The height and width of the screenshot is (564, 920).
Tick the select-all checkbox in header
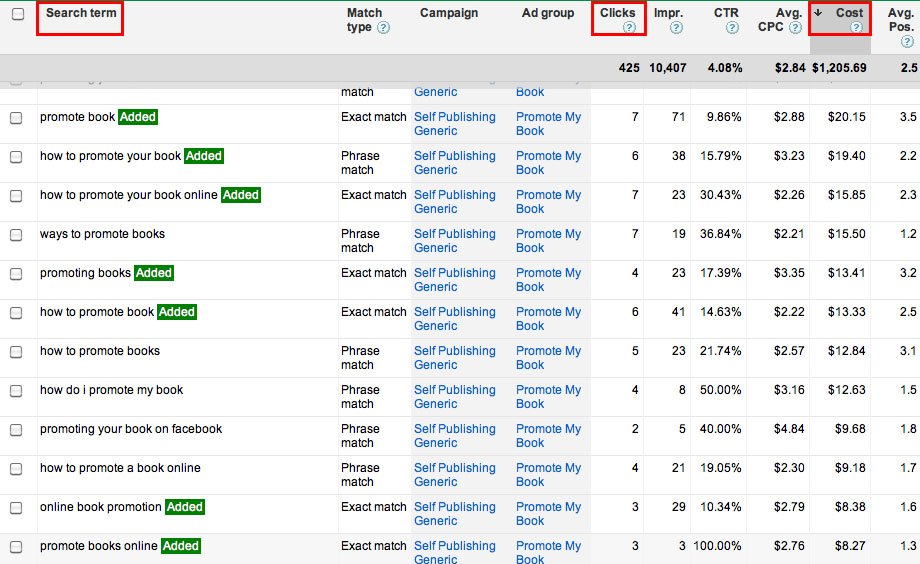tap(18, 13)
